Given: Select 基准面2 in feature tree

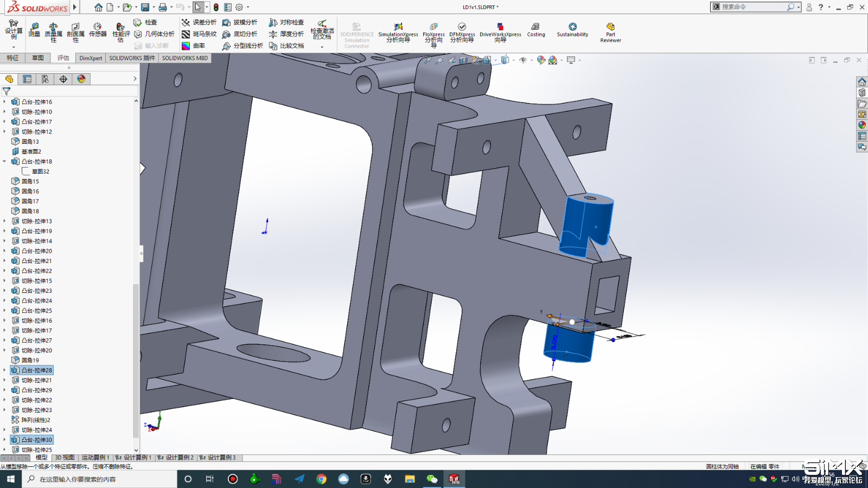Looking at the screenshot, I should 27,152.
